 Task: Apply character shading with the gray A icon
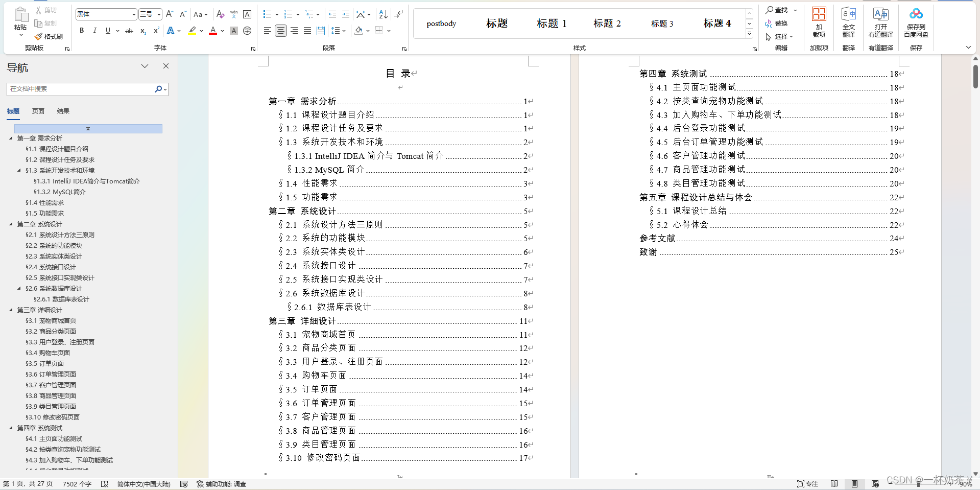click(234, 31)
